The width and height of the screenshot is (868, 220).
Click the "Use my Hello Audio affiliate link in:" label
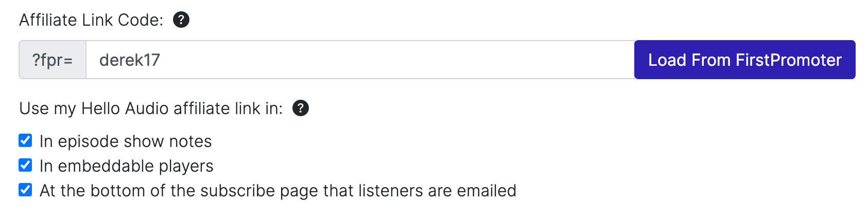151,108
